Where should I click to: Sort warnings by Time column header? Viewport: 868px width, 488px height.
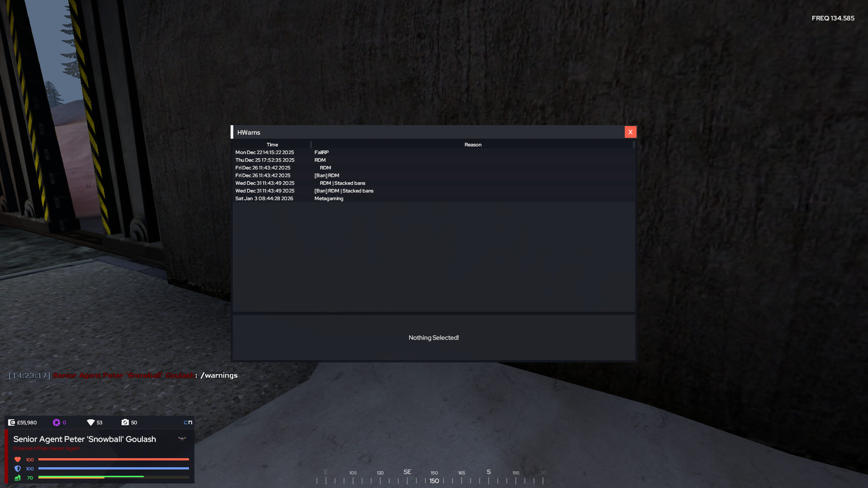tap(272, 145)
